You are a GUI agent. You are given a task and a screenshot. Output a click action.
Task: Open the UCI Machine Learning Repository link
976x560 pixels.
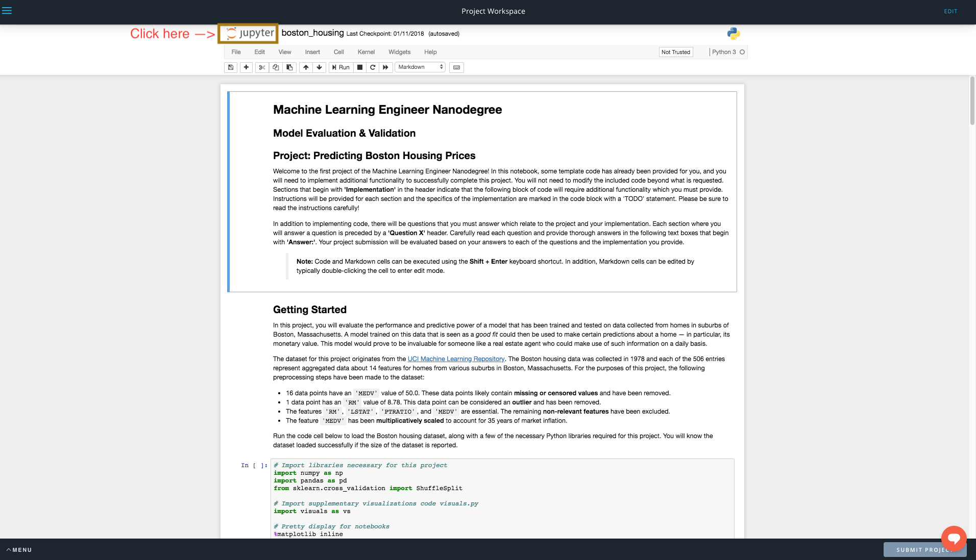pos(456,359)
